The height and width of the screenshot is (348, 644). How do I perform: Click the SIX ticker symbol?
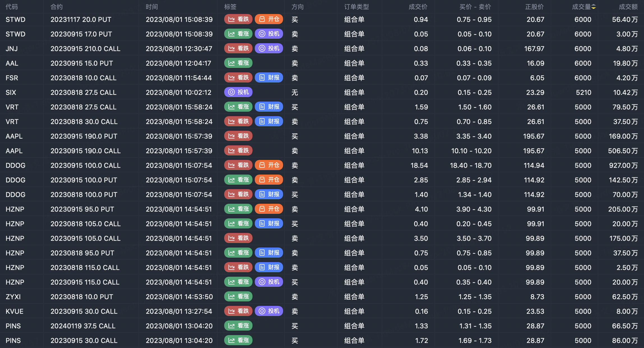[x=11, y=92]
